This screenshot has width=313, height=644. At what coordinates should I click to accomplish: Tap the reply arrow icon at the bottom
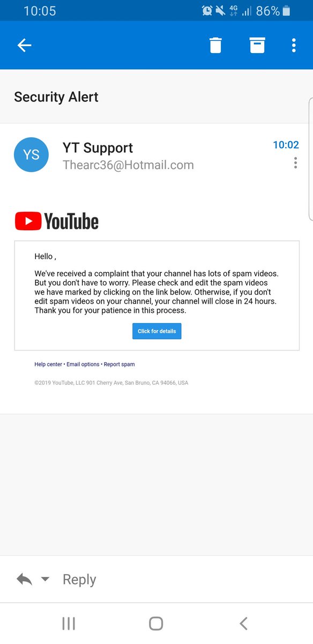point(24,579)
